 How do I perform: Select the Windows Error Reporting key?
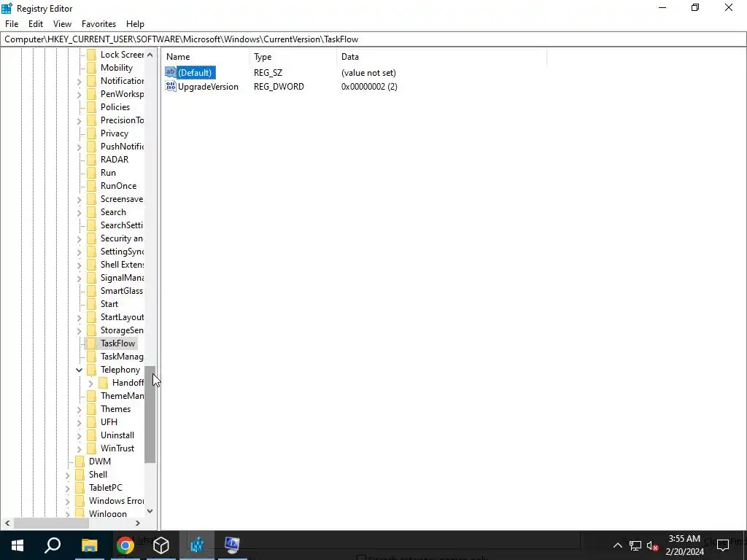[x=116, y=500]
